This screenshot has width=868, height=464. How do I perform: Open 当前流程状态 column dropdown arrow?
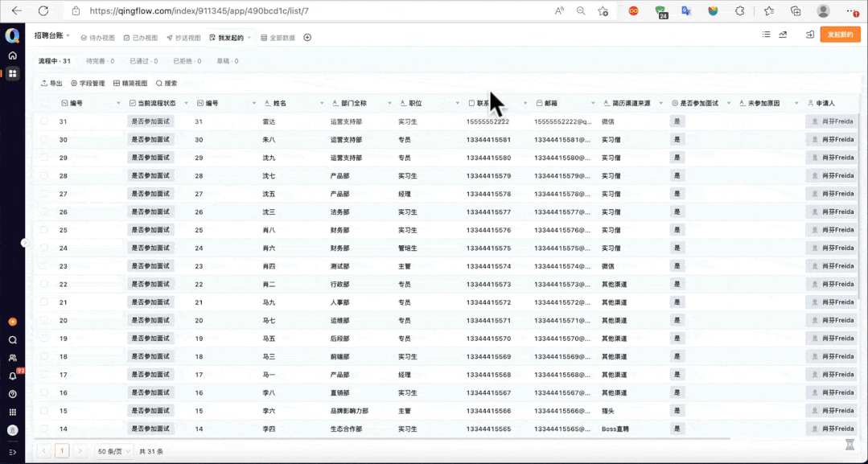pos(186,104)
